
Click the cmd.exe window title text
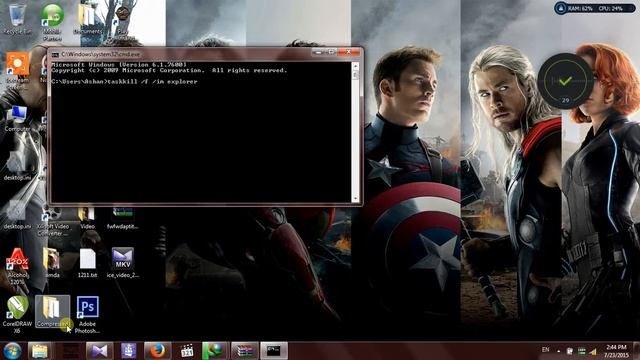click(x=100, y=54)
